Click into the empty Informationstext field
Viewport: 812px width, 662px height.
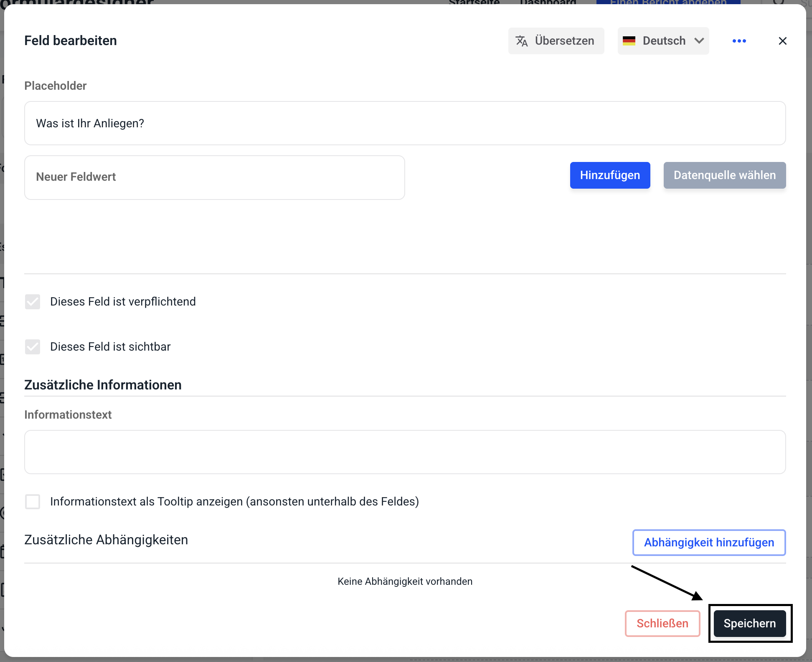coord(405,452)
